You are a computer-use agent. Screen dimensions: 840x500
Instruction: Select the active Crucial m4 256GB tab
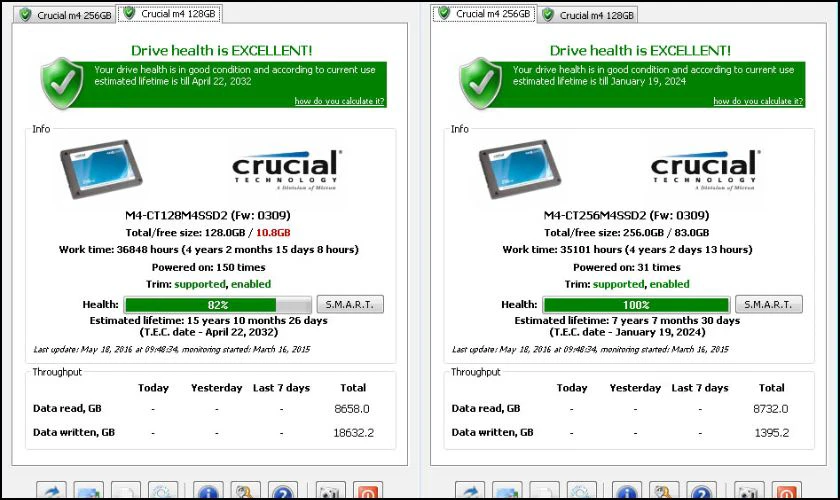pyautogui.click(x=484, y=14)
